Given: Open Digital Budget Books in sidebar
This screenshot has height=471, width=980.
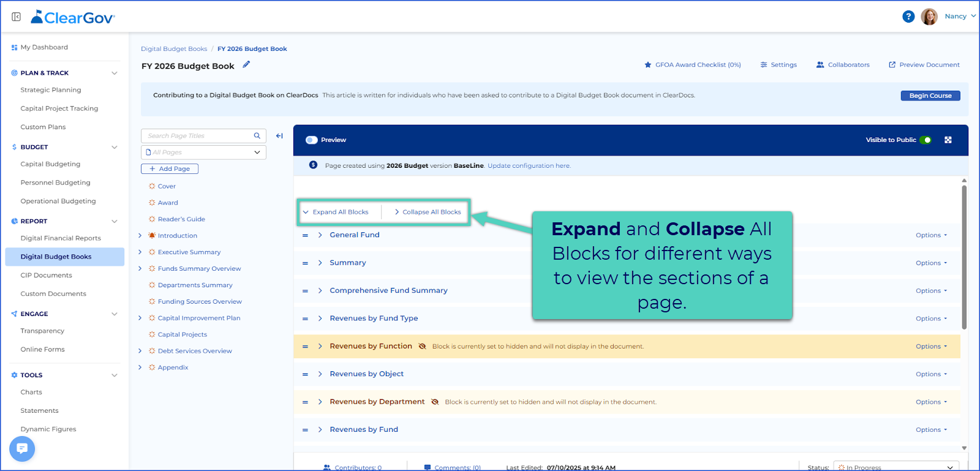Looking at the screenshot, I should click(64, 257).
